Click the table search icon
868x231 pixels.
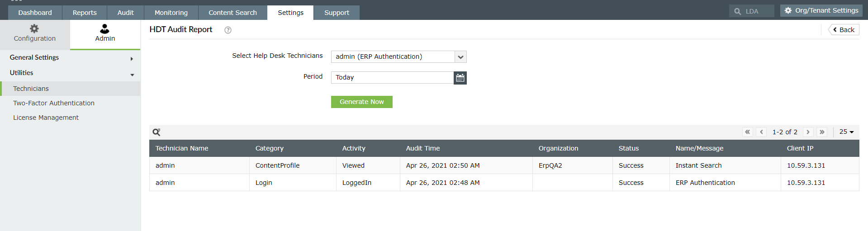pos(157,132)
